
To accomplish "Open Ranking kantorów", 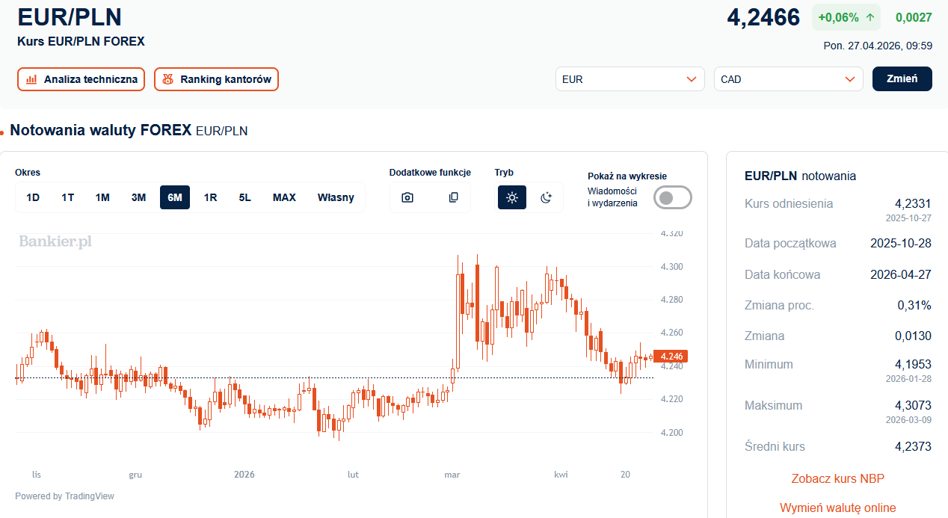I will (x=216, y=79).
